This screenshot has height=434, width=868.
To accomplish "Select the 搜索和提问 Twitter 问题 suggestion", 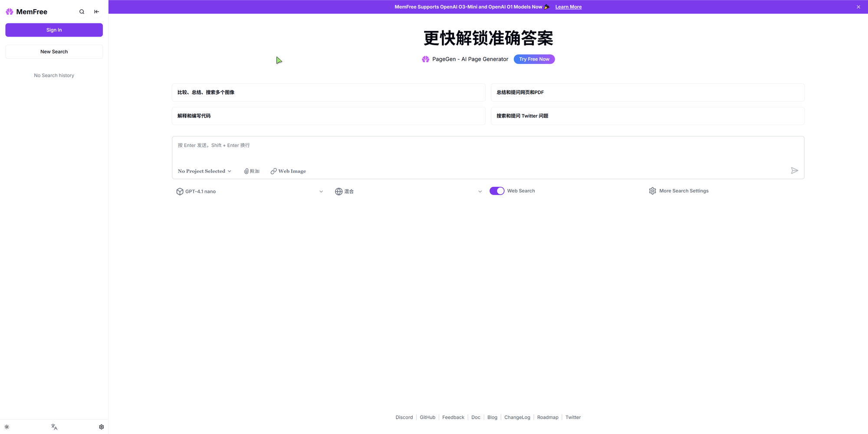I will [x=648, y=116].
